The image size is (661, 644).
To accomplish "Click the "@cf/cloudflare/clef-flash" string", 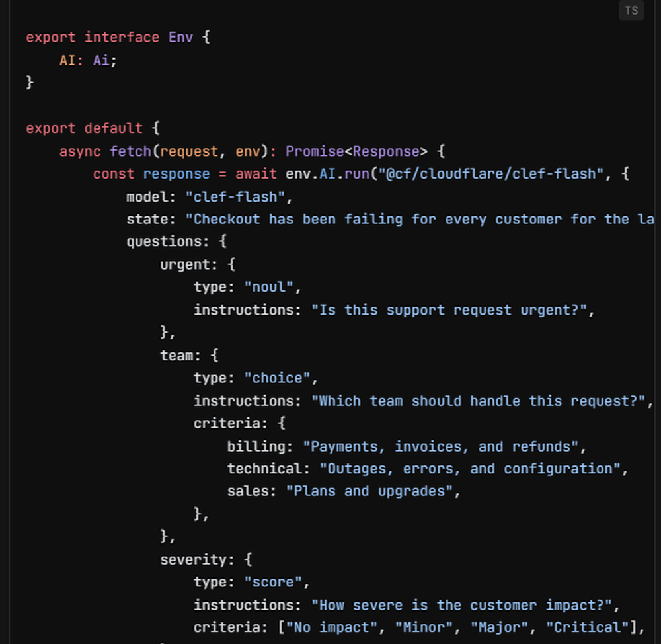I will pos(491,174).
